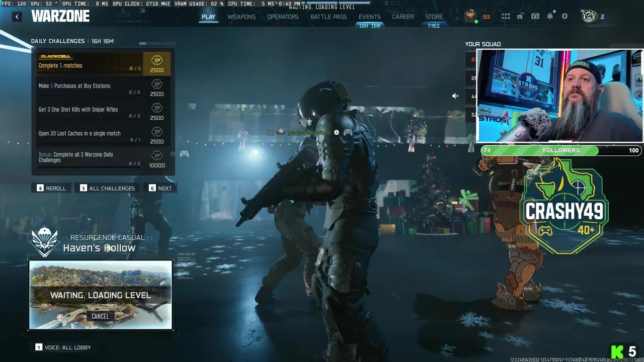Cancel the level loading matchmaking
644x362 pixels.
(x=100, y=316)
